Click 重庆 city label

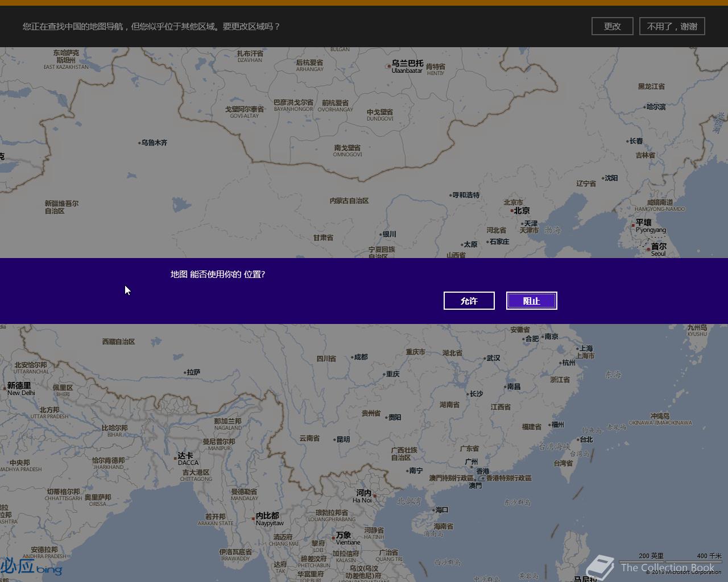pyautogui.click(x=392, y=374)
